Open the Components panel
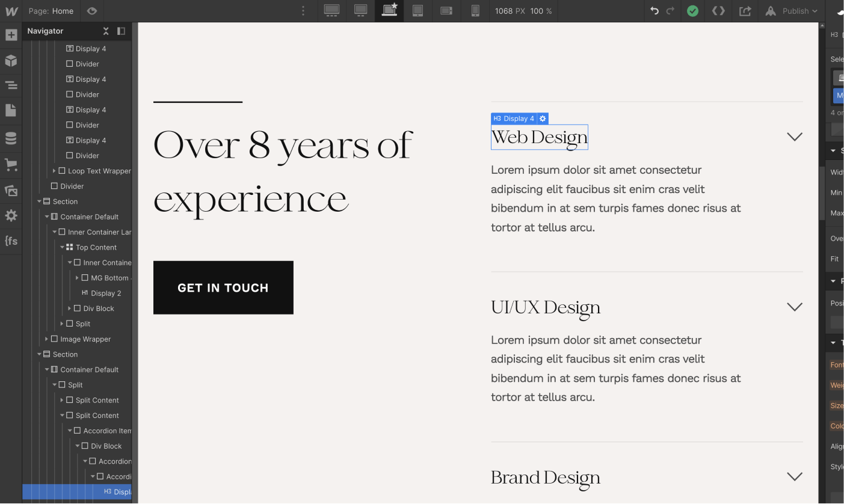The height and width of the screenshot is (504, 844). point(11,60)
